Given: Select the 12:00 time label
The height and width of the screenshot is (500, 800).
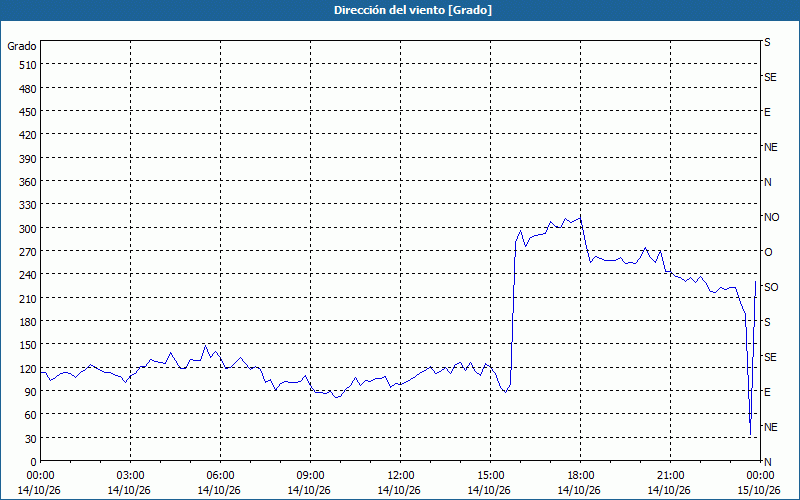Looking at the screenshot, I should [401, 476].
